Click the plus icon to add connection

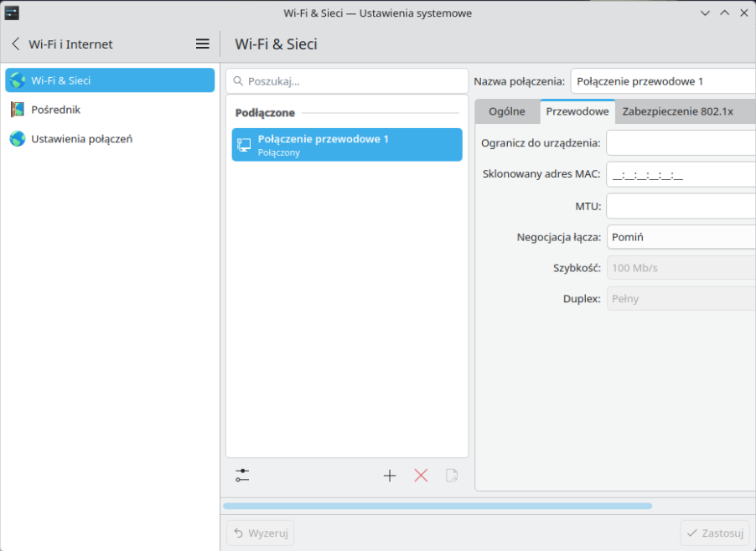pos(389,476)
